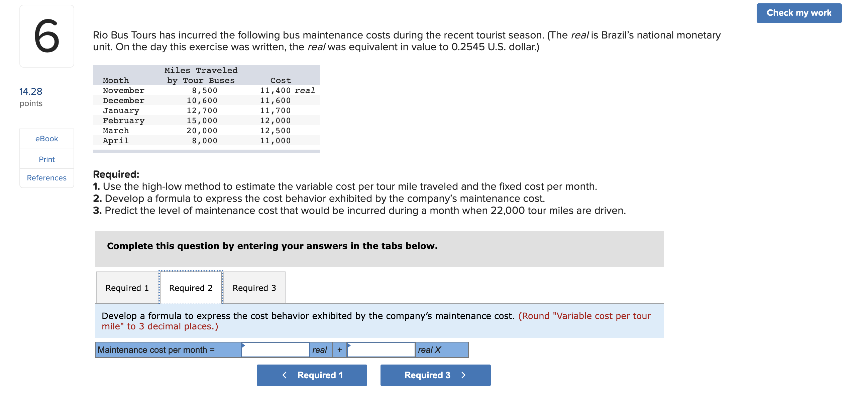Go to previous step via Required 1 button
This screenshot has width=868, height=395.
[x=312, y=375]
